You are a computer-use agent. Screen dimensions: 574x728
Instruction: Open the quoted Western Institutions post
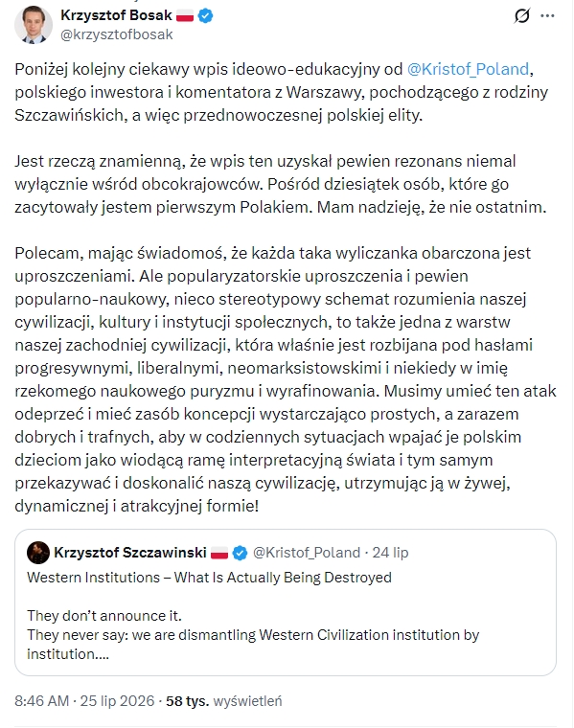286,603
